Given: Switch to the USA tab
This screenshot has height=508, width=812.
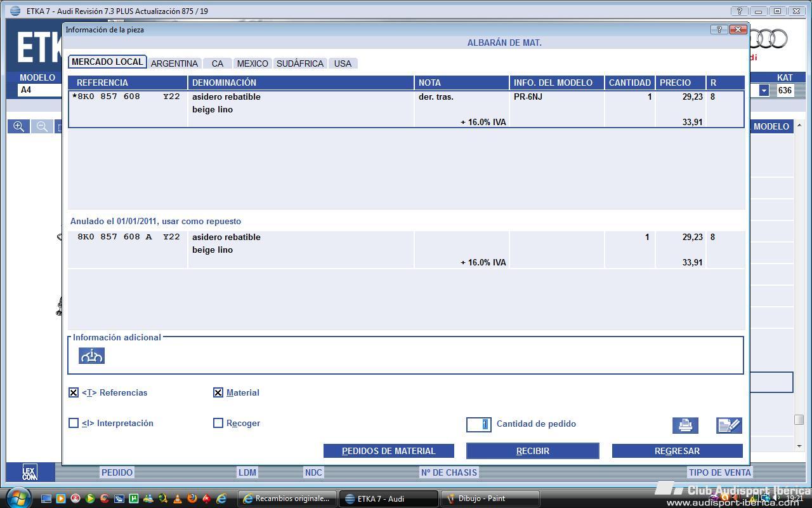Looking at the screenshot, I should [x=343, y=63].
